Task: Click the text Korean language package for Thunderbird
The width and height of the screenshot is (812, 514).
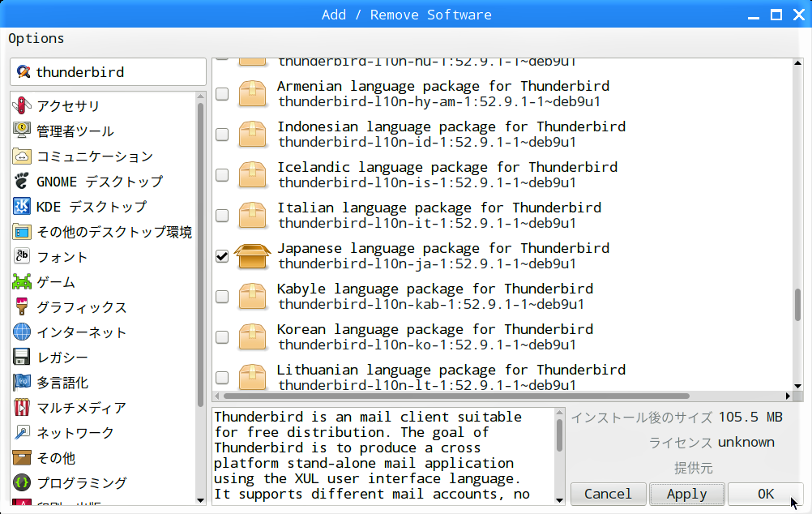Action: point(435,329)
